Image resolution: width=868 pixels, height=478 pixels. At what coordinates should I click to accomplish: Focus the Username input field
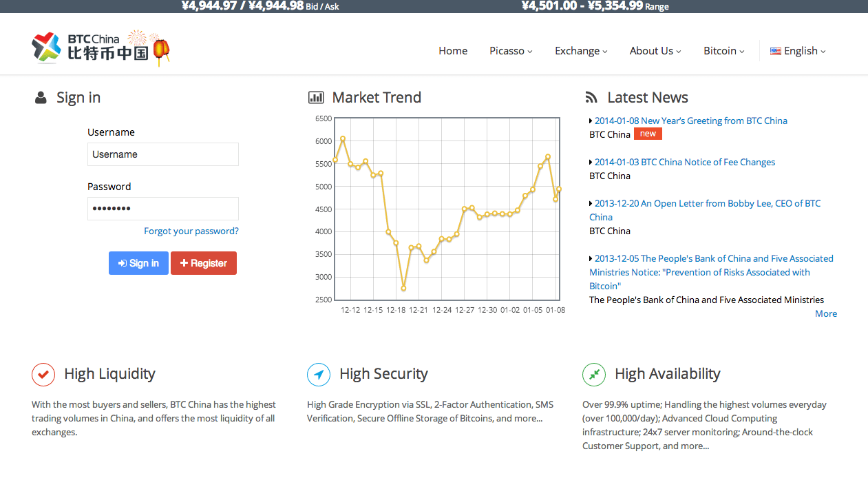pyautogui.click(x=163, y=154)
